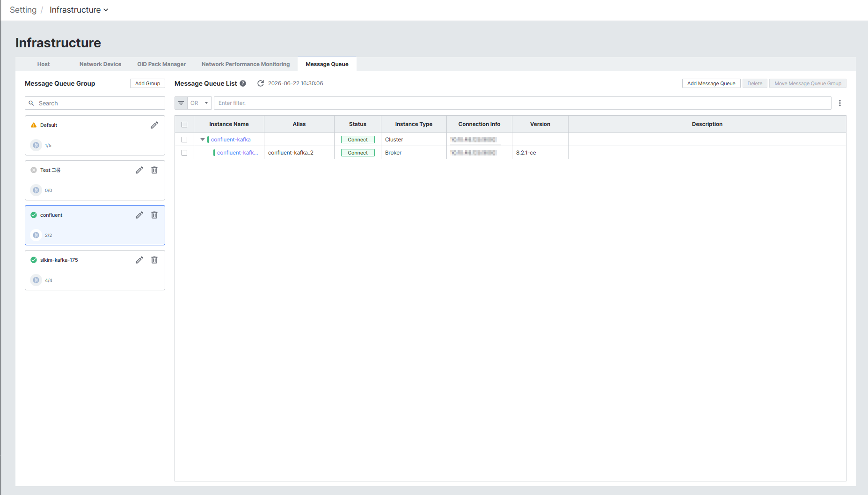Delete the Test 그룹 group

pos(154,170)
